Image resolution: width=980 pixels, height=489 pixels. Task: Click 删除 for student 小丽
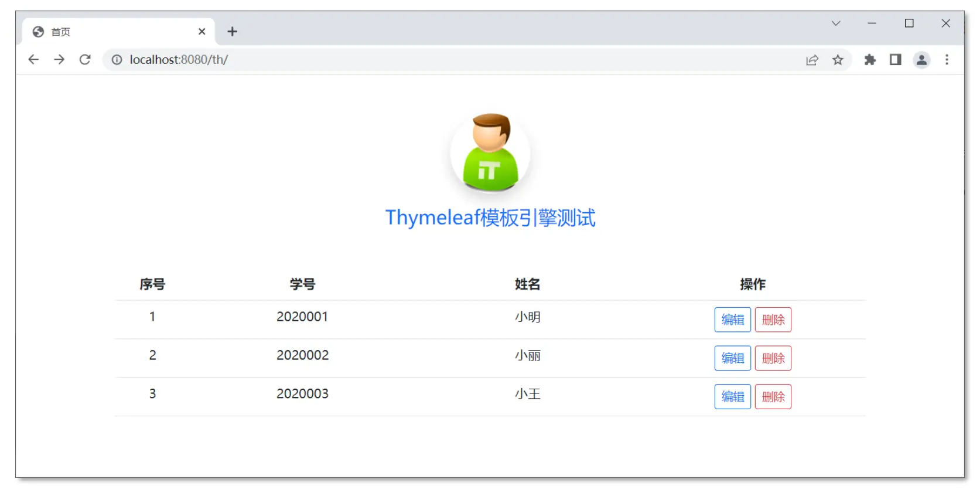pyautogui.click(x=773, y=358)
